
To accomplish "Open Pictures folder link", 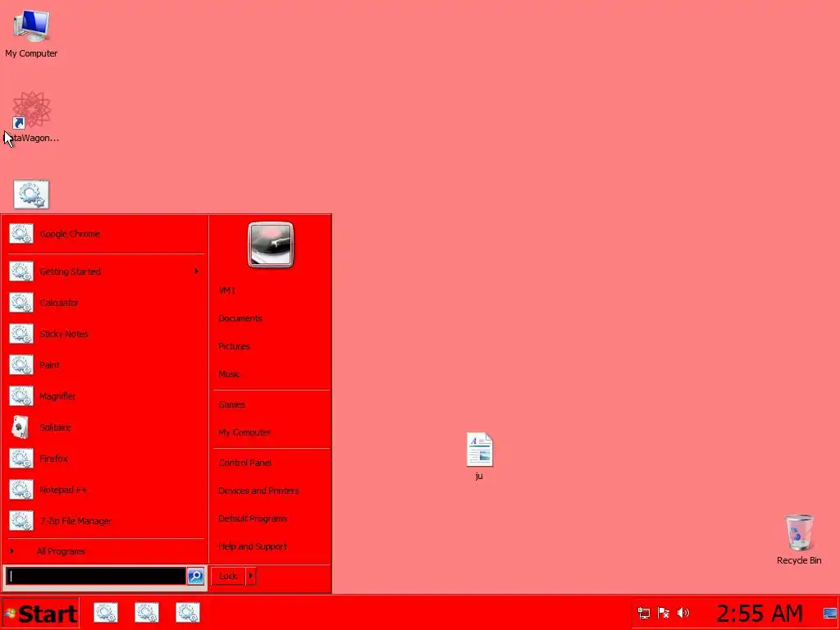I will point(272,346).
